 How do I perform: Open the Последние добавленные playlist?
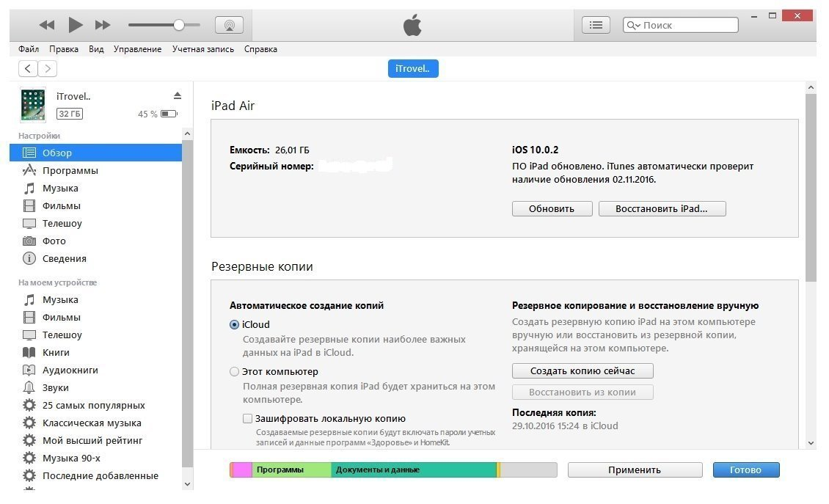(95, 475)
